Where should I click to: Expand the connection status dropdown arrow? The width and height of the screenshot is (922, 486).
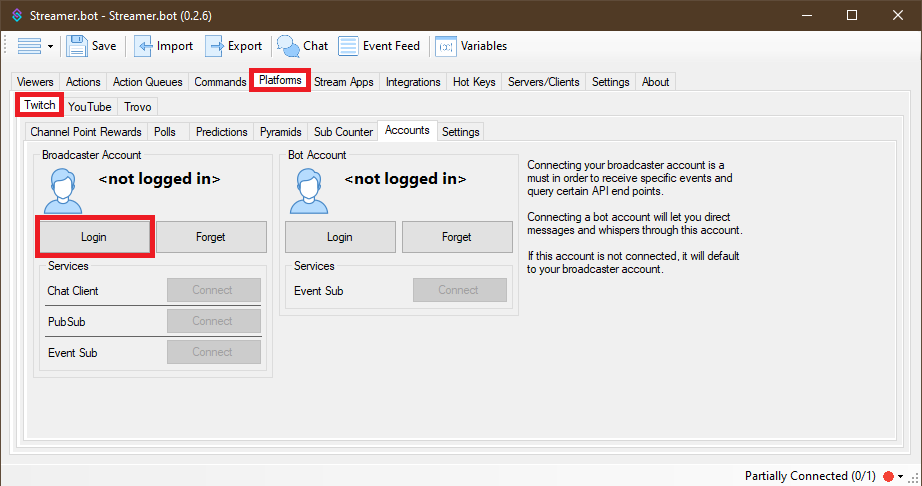900,477
